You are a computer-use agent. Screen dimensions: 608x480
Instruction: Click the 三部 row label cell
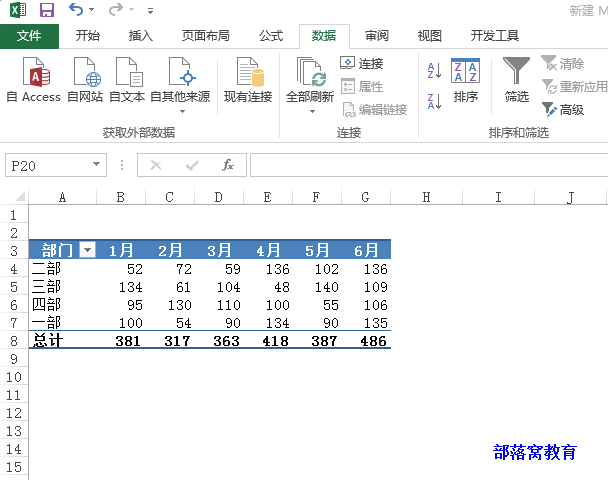(x=62, y=287)
